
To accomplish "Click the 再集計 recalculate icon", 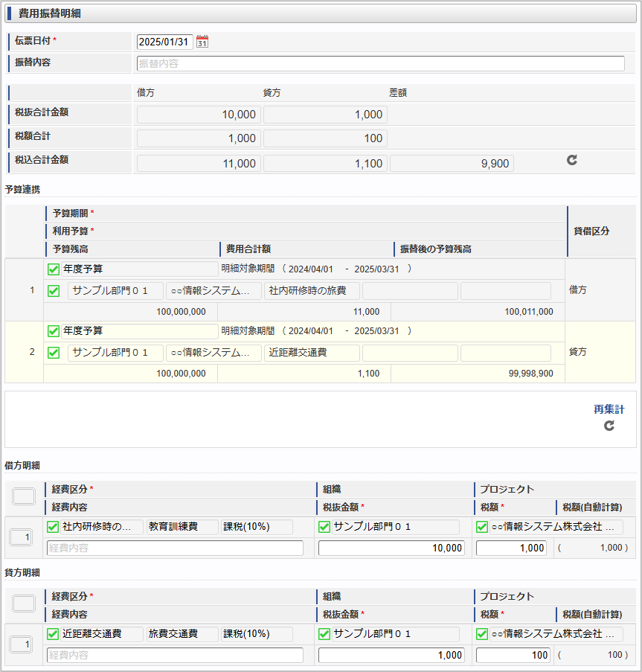I will [609, 426].
